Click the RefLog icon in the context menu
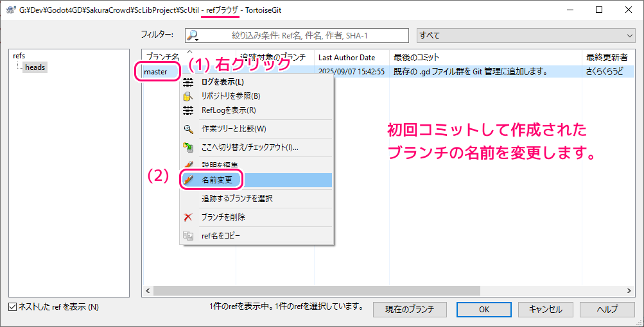The width and height of the screenshot is (644, 327). pos(188,110)
